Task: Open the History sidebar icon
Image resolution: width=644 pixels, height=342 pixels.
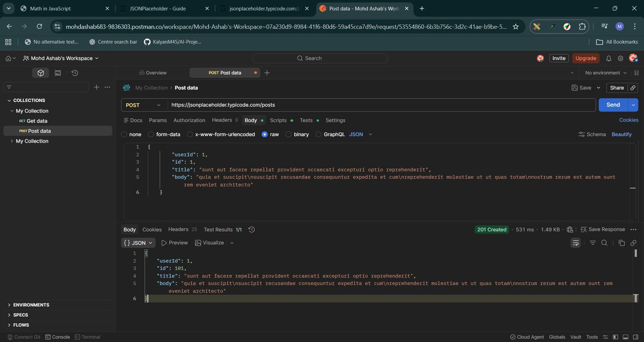Action: pyautogui.click(x=75, y=73)
